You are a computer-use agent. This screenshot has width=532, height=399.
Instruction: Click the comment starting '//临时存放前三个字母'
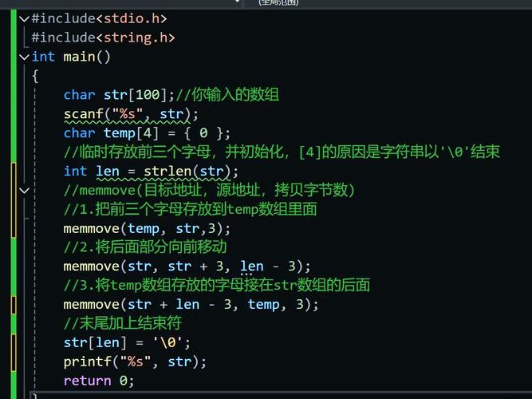pos(282,152)
